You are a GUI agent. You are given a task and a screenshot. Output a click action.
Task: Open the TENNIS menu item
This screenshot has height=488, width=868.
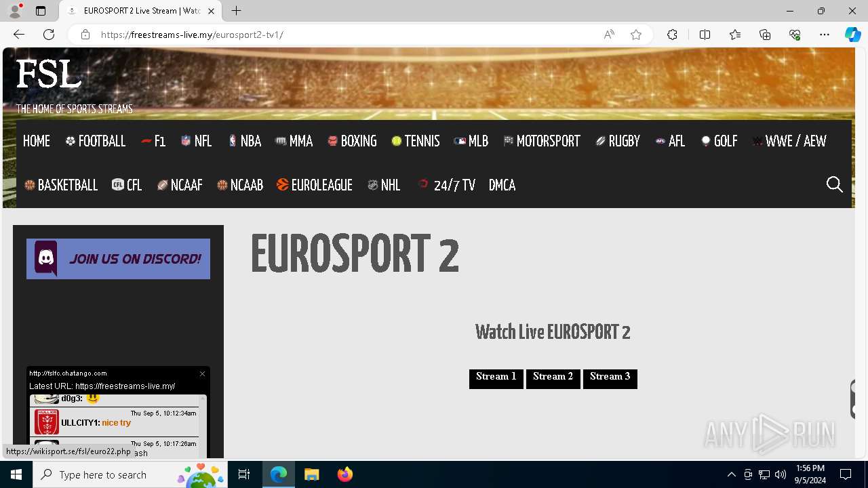pyautogui.click(x=416, y=141)
